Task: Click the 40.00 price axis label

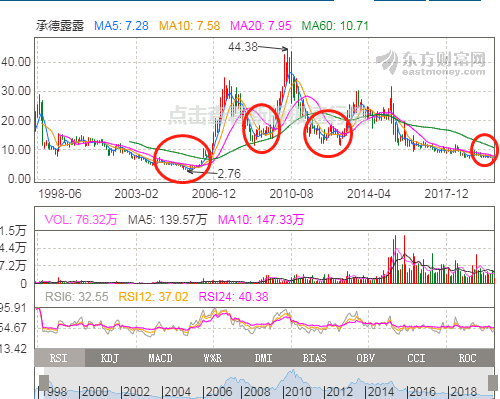Action: [x=16, y=62]
